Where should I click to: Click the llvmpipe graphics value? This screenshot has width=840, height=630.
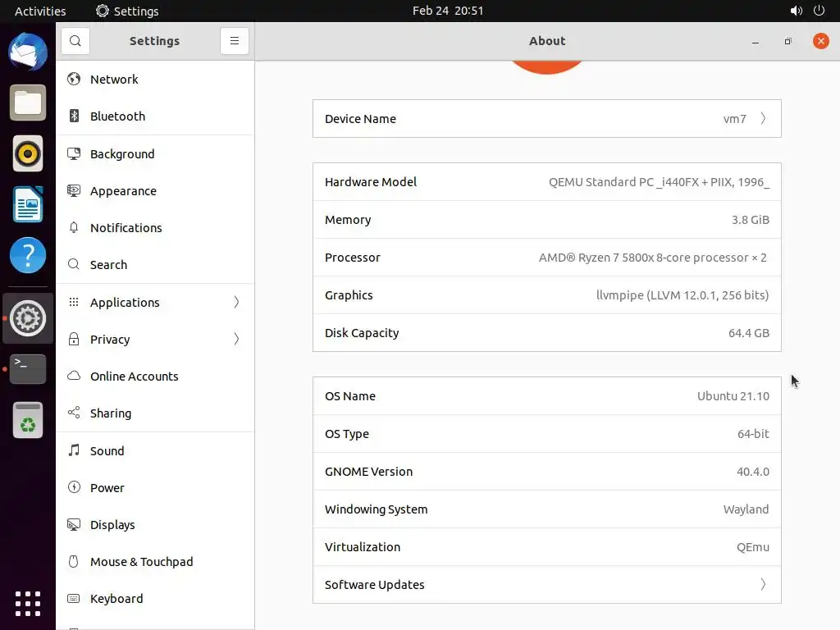(682, 295)
